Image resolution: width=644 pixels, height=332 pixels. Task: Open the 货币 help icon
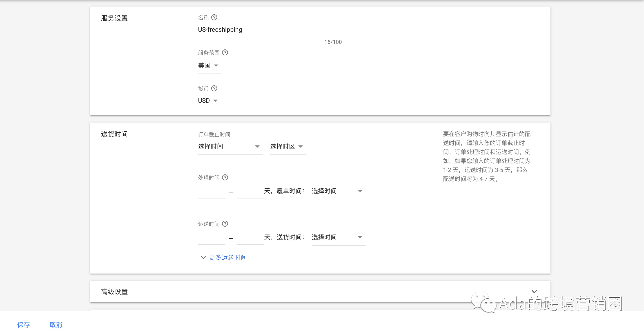click(214, 88)
